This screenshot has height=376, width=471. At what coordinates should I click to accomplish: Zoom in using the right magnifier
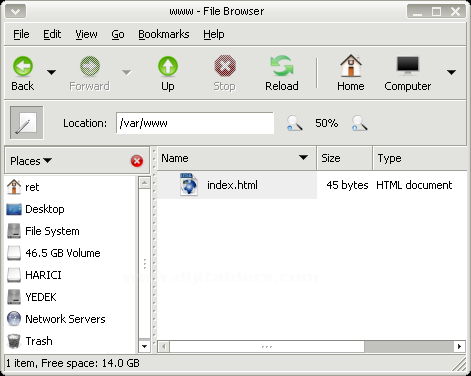click(359, 123)
